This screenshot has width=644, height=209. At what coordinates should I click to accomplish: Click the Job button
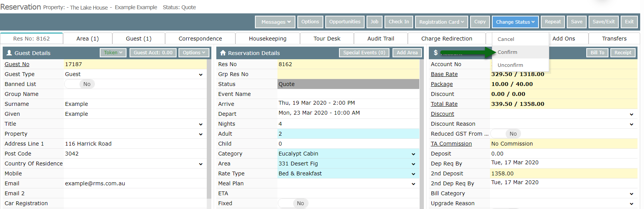tap(375, 22)
